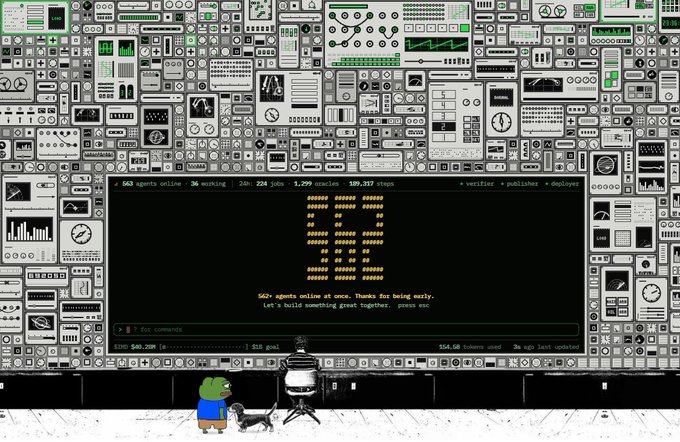
Task: Click the dachshund dog beside Pepe
Action: 253,417
